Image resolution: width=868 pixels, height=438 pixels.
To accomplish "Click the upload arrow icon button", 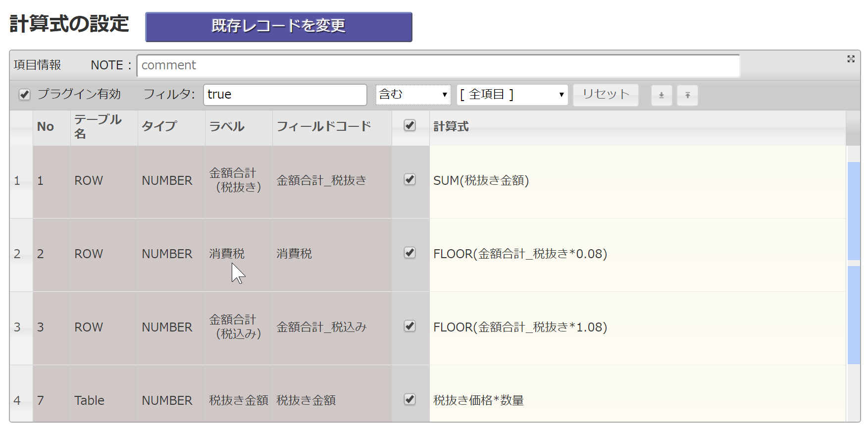I will [x=687, y=95].
